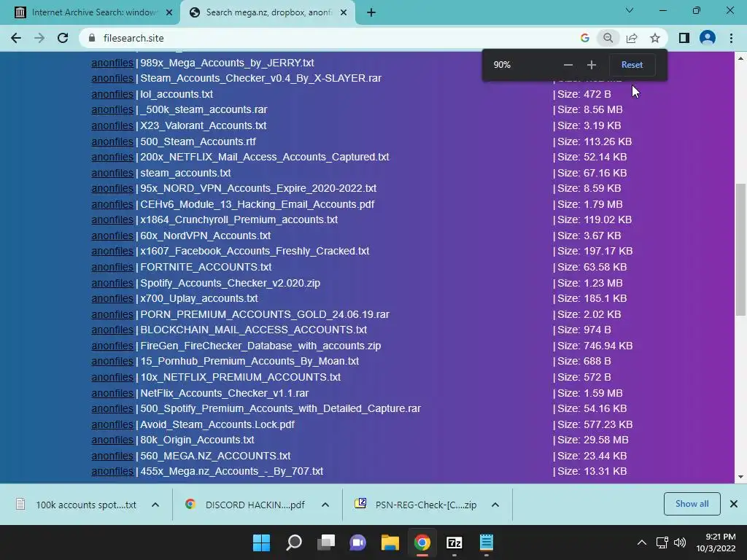
Task: Open the Chrome profile avatar menu
Action: 708,38
